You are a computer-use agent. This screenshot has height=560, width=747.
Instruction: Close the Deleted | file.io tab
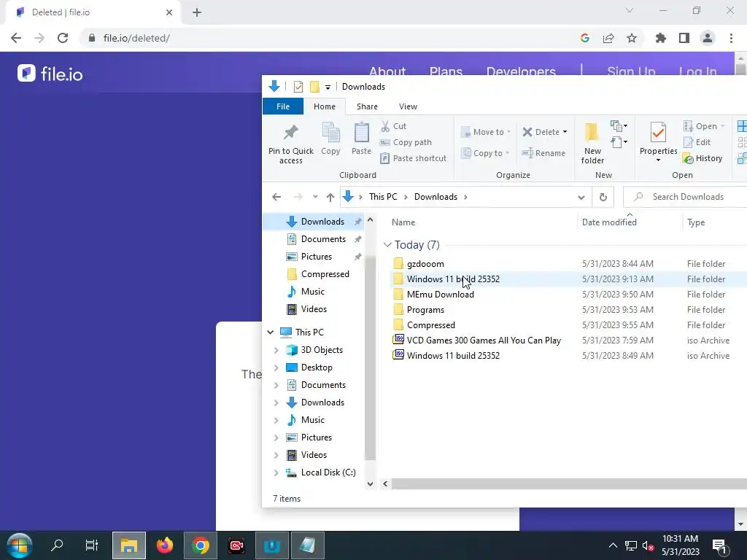coord(169,12)
